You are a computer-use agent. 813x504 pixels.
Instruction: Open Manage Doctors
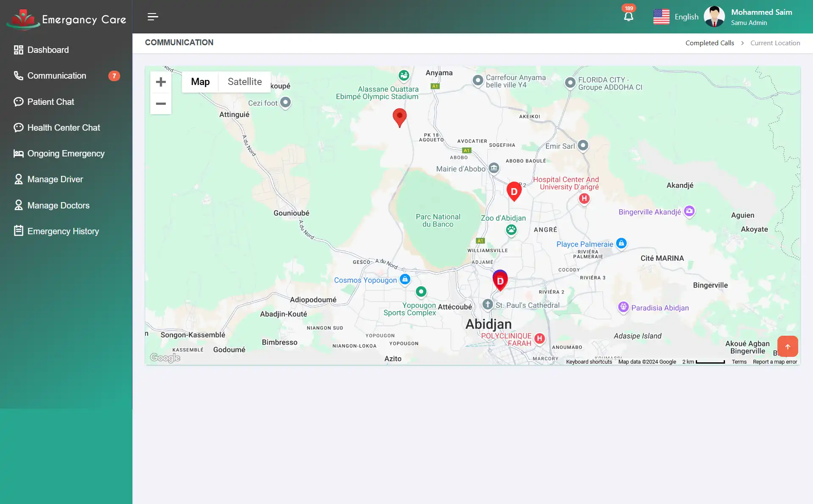click(58, 205)
